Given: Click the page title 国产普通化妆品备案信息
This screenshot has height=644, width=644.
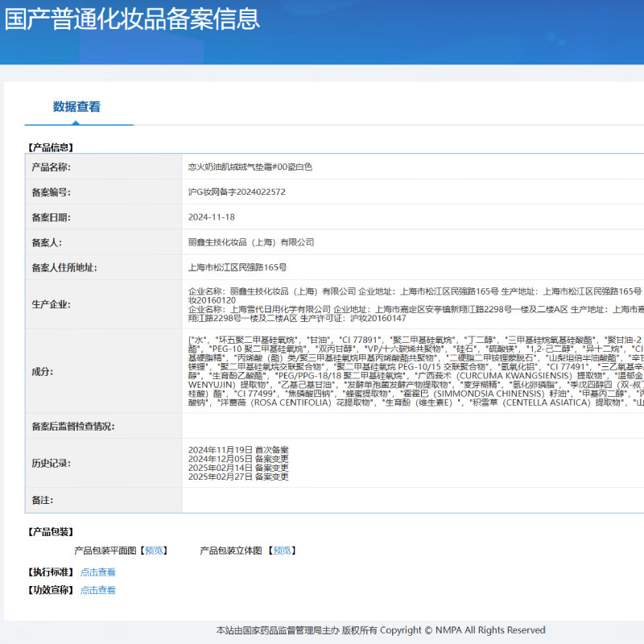Looking at the screenshot, I should (132, 19).
